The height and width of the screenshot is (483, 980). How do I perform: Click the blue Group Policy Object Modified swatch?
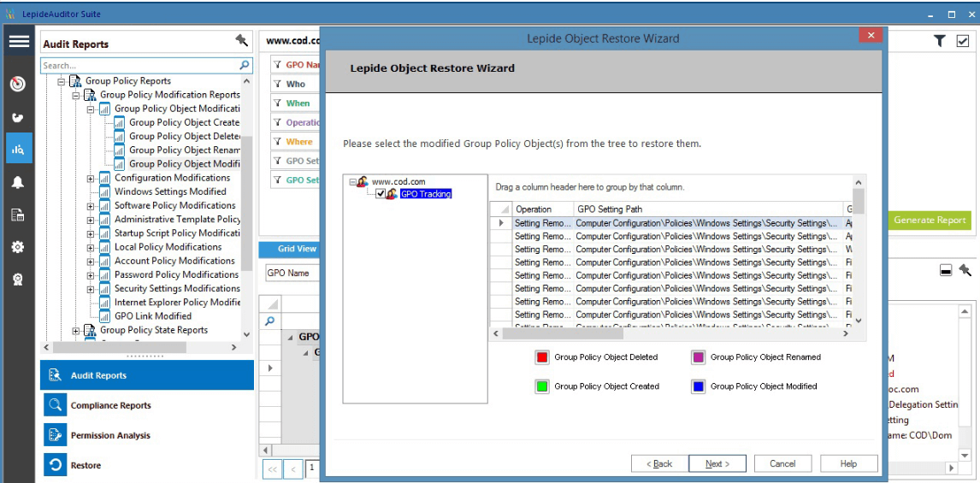[698, 386]
